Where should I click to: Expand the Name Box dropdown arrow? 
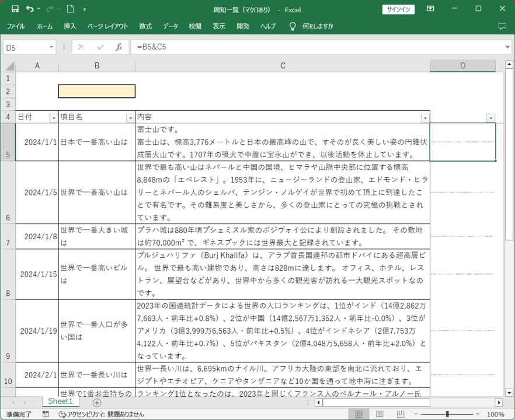click(x=51, y=47)
